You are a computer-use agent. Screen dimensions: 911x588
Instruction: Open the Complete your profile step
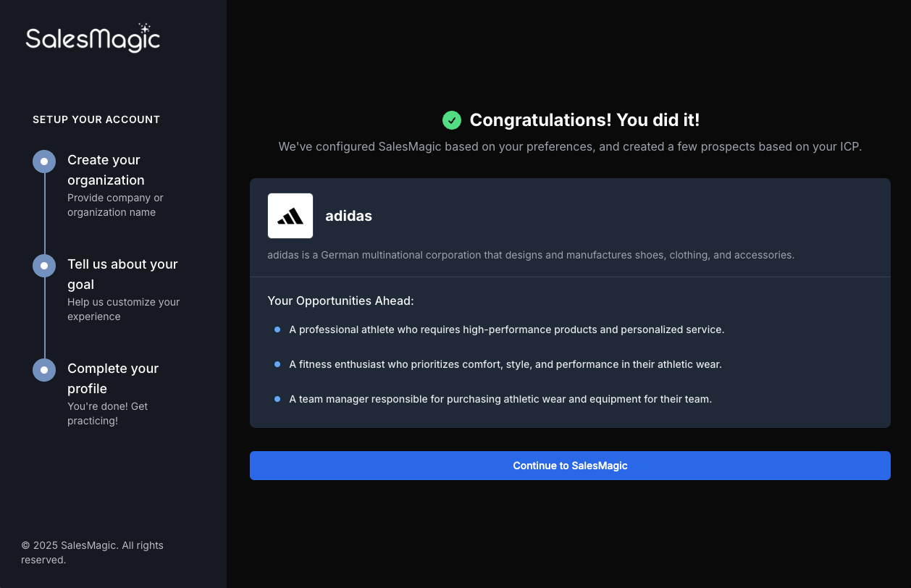coord(113,379)
